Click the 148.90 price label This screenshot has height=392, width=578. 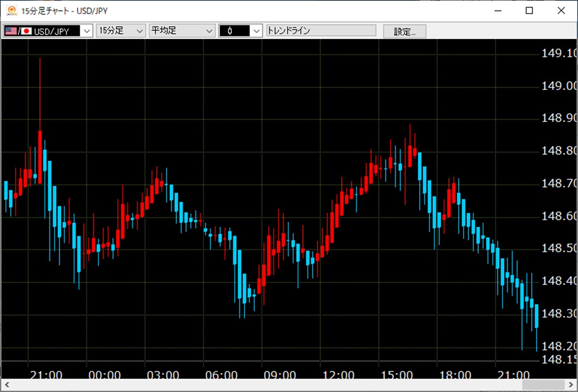point(559,118)
